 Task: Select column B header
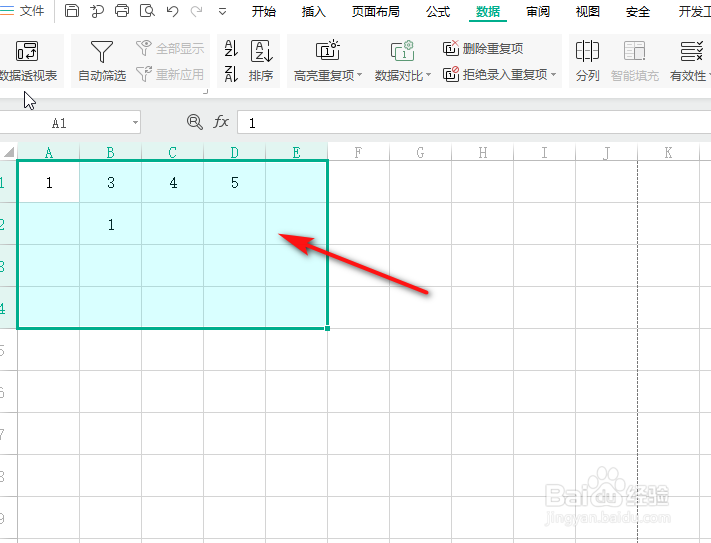point(111,153)
